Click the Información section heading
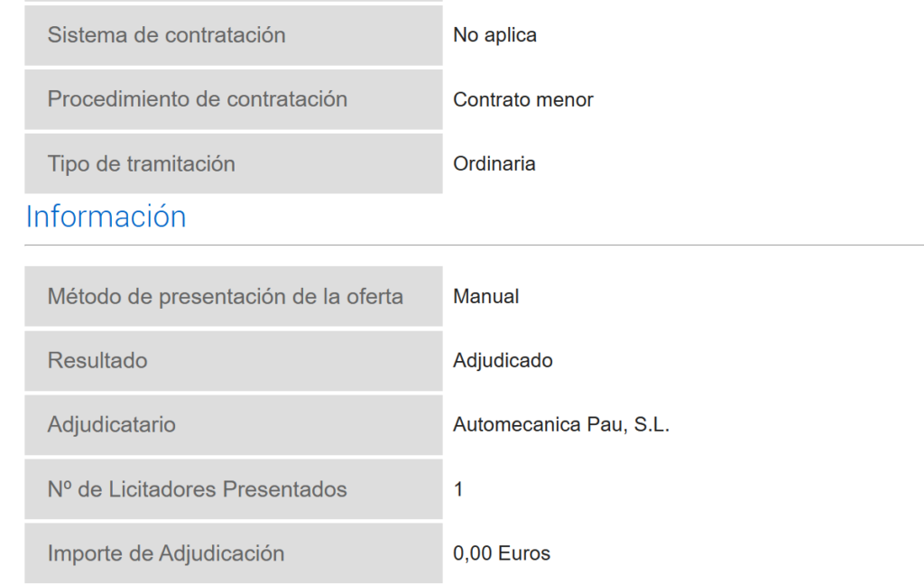 point(106,217)
